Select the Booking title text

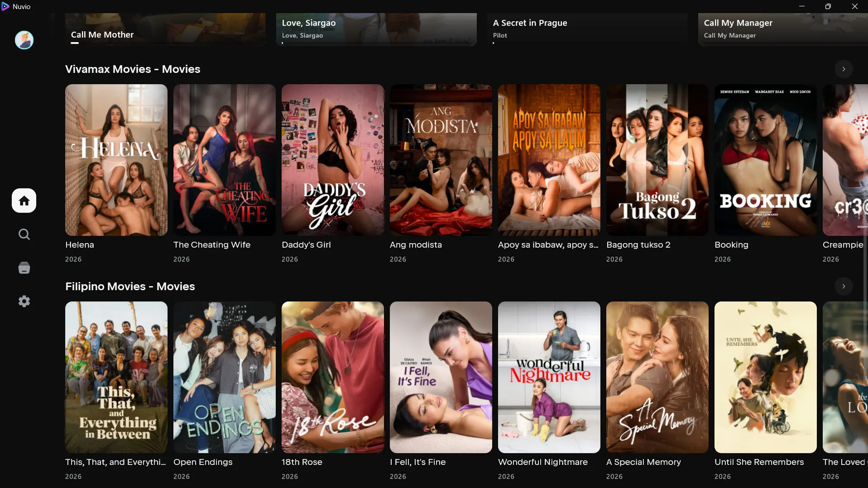click(731, 245)
